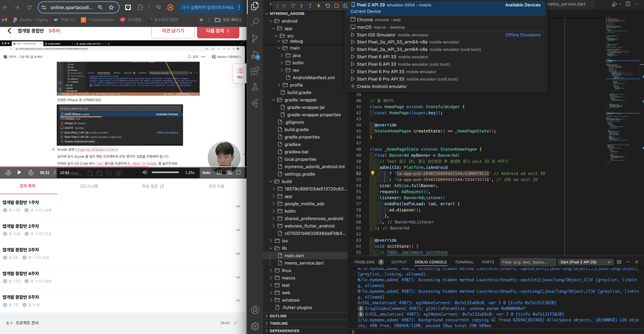Restart the debug session

328,6
